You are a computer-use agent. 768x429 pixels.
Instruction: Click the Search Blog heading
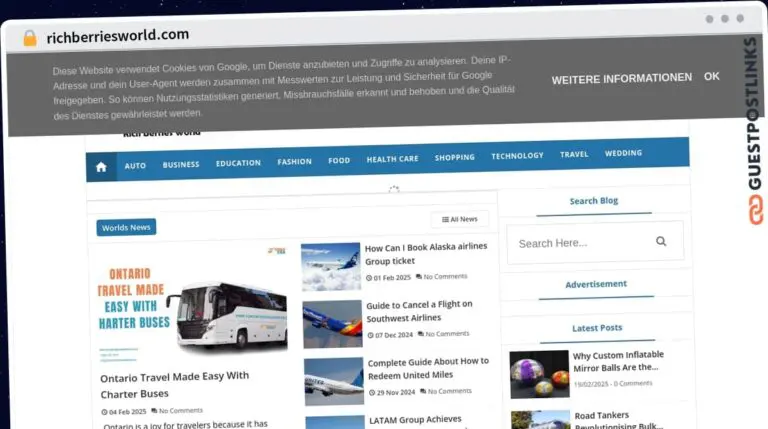[594, 201]
